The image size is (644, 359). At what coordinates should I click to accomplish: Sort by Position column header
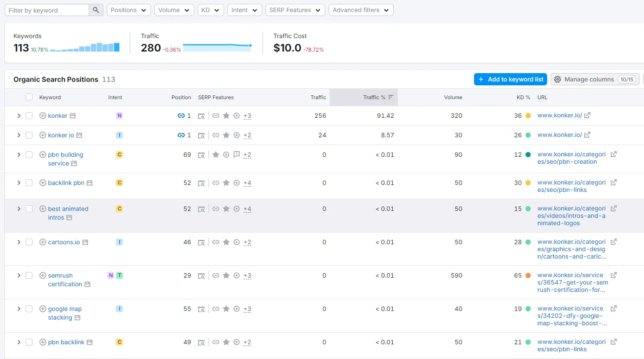181,97
